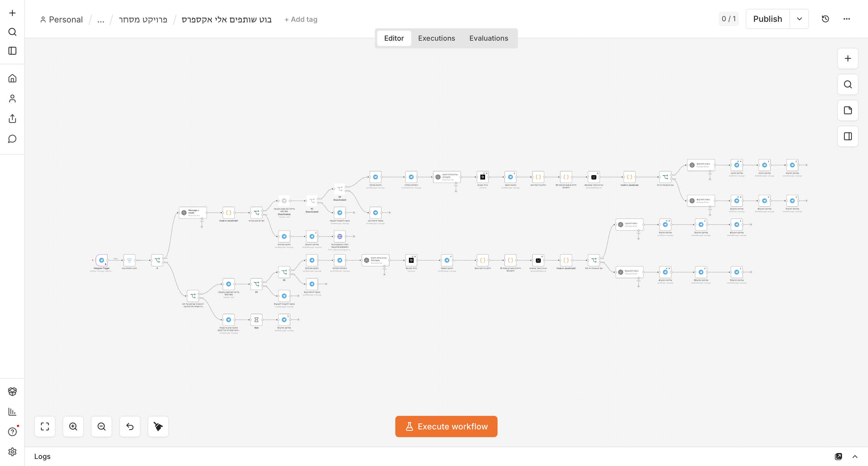This screenshot has width=868, height=466.
Task: Select the Telegram Trigger node
Action: [102, 260]
